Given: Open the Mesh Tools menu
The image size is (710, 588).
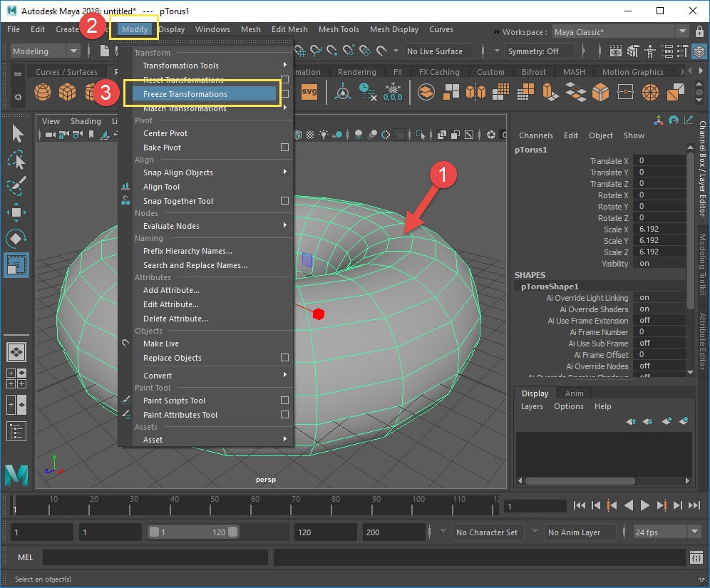Looking at the screenshot, I should pos(339,29).
